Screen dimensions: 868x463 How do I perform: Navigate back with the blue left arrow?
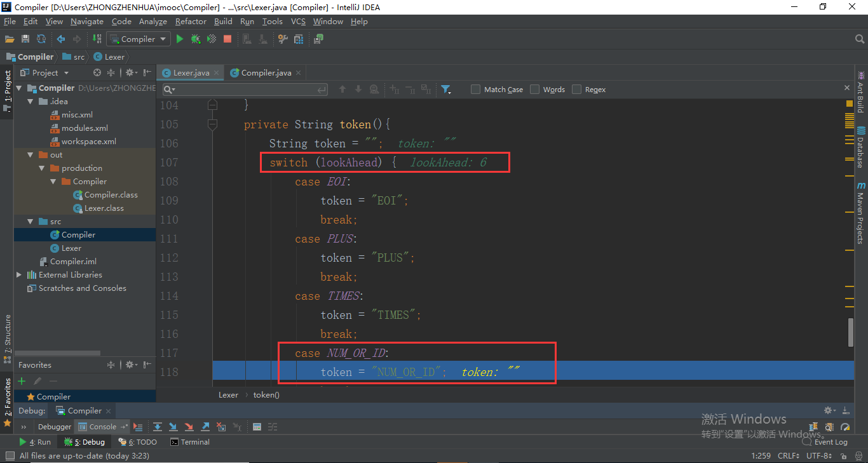coord(61,39)
